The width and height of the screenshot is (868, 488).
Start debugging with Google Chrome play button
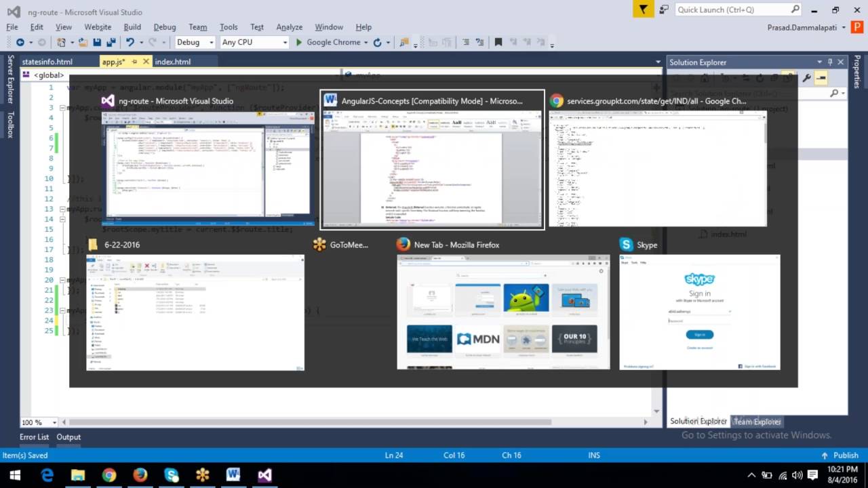tap(299, 42)
